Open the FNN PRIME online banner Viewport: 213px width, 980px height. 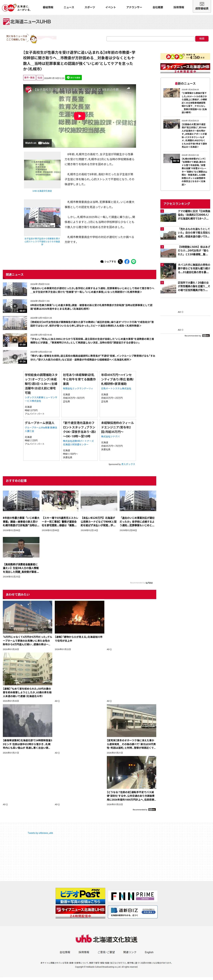133,896
